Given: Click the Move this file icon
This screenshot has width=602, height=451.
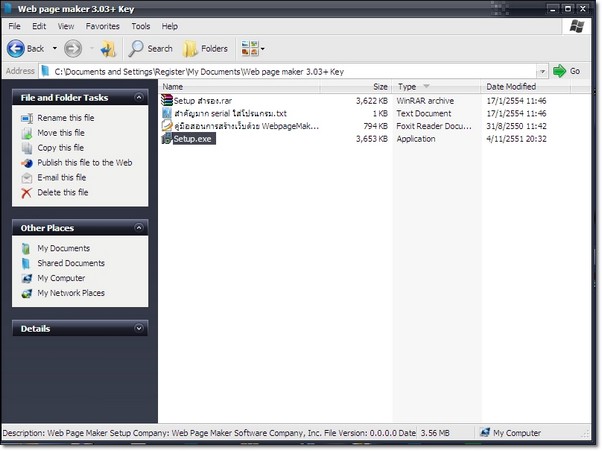Looking at the screenshot, I should click(x=27, y=133).
